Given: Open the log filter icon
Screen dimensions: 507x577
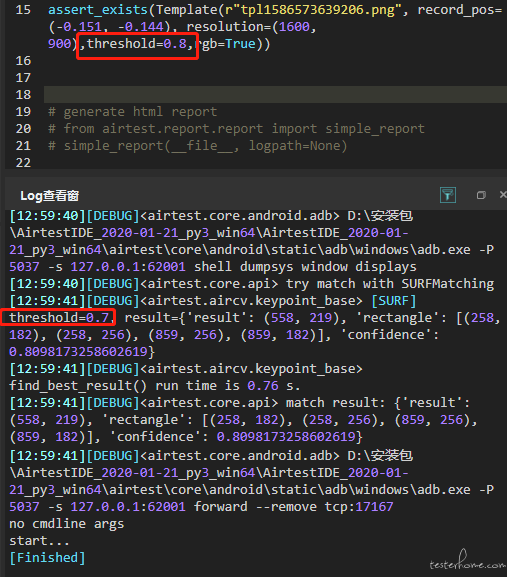Looking at the screenshot, I should [448, 195].
